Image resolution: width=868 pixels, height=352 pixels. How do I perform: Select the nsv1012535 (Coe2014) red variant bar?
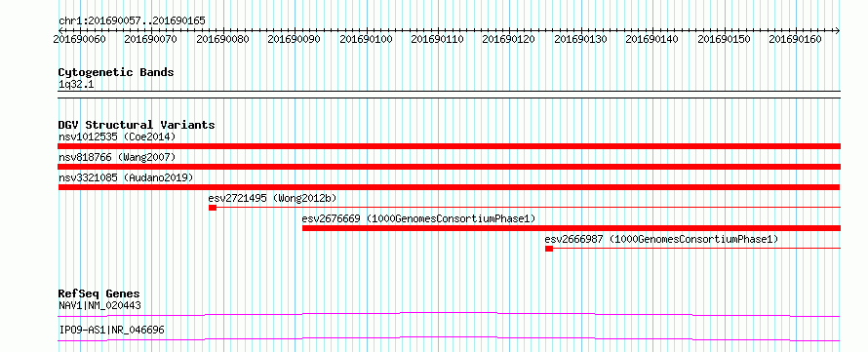point(450,146)
